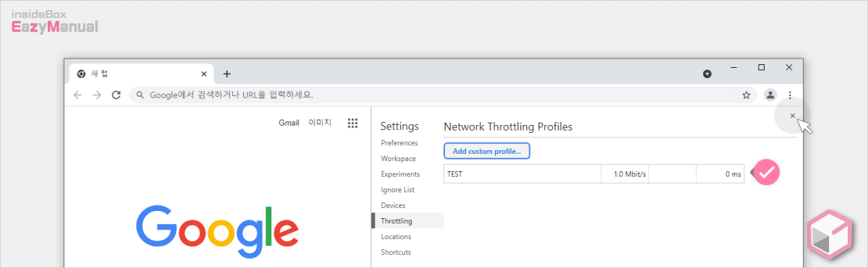Viewport: 868px width, 268px height.
Task: Open Chrome three-dot menu
Action: click(x=790, y=95)
